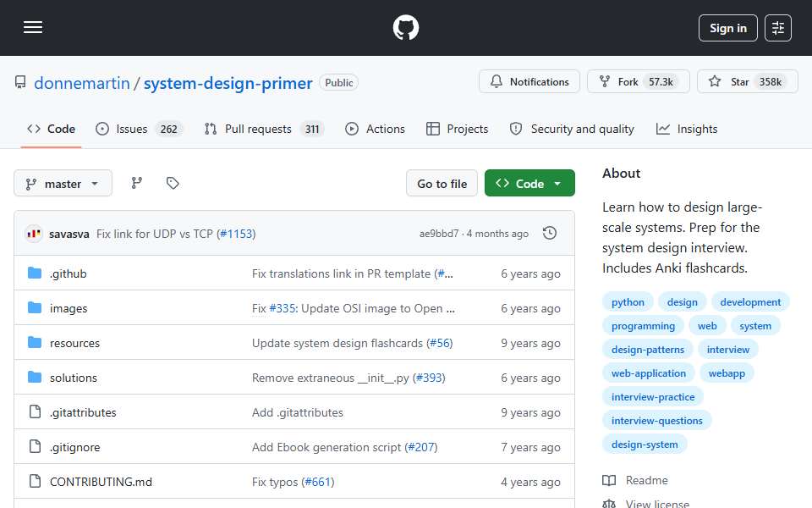View the Insights tab
This screenshot has width=812, height=508.
687,129
